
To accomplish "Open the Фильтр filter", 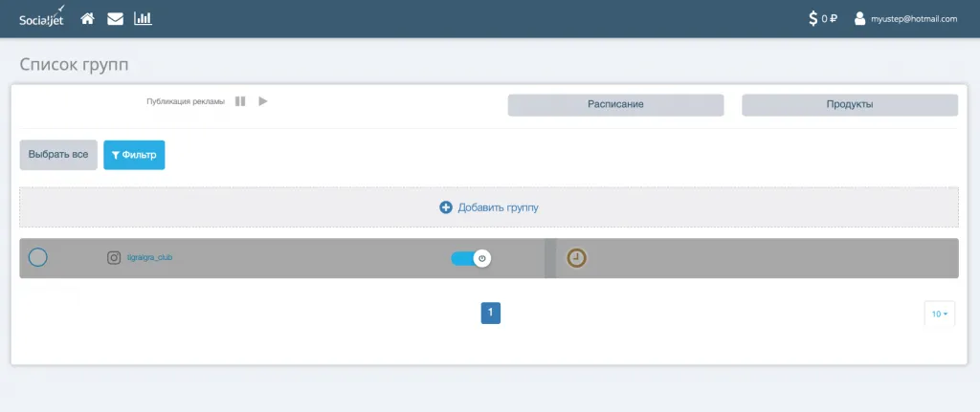I will coord(134,155).
